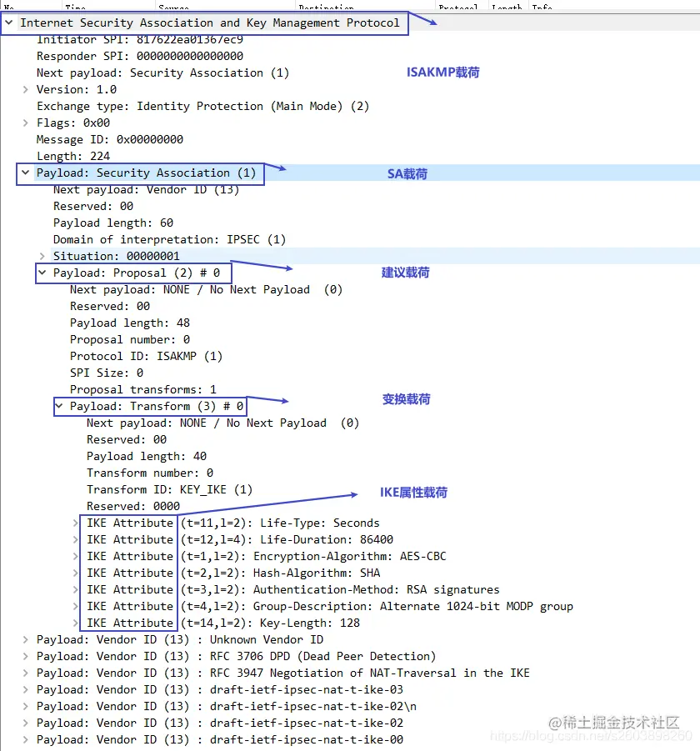Select the Transform ID: KEY_IKE (1) row
Screen dimensions: 700x751
tap(169, 489)
